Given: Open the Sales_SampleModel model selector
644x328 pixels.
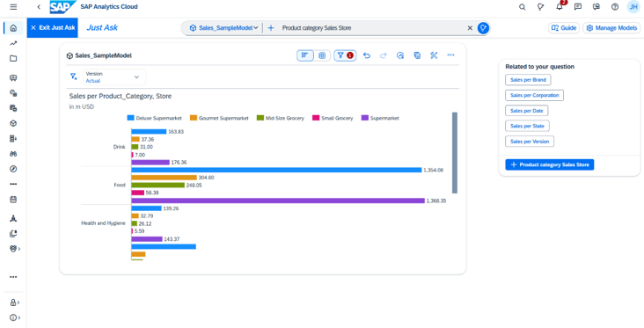Looking at the screenshot, I should 223,28.
